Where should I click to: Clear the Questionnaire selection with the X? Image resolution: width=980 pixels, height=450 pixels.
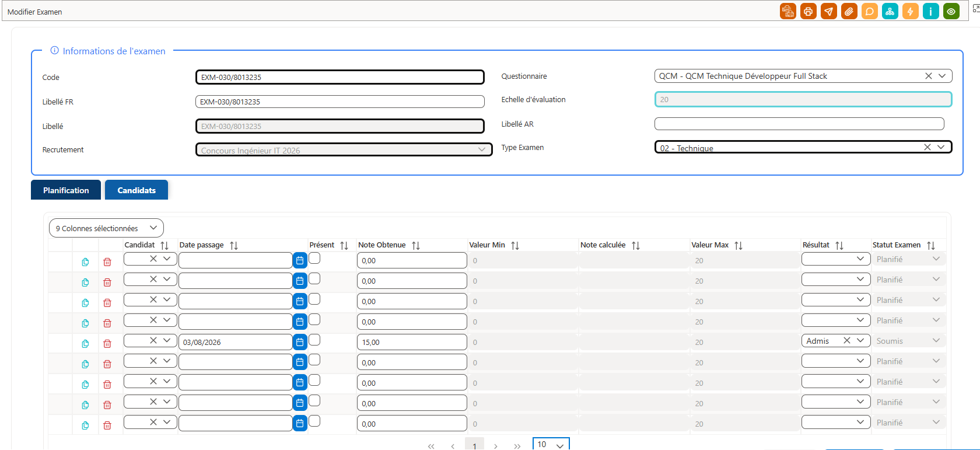(929, 76)
